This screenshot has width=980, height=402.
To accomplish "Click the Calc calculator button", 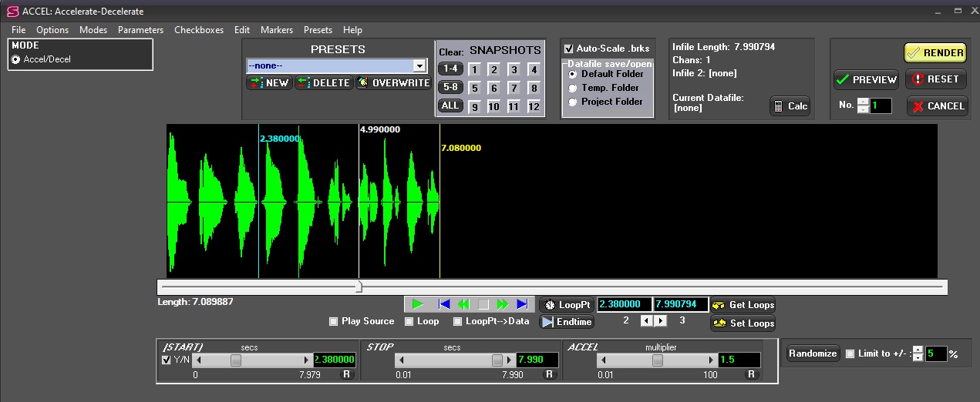I will point(790,106).
